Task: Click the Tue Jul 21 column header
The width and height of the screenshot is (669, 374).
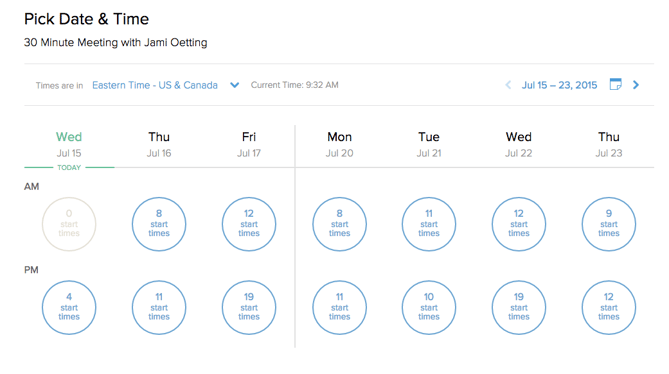Action: click(x=429, y=145)
